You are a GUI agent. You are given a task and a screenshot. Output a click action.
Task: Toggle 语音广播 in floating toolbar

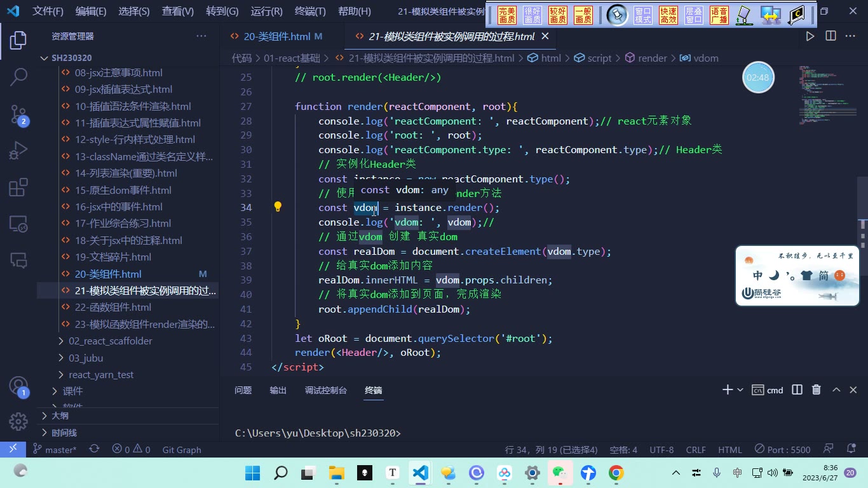tap(719, 15)
